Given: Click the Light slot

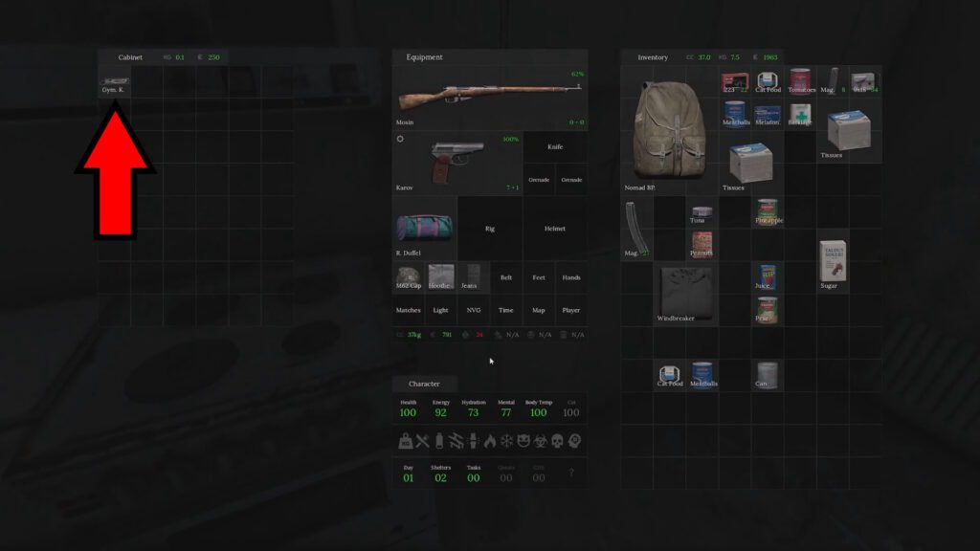Looking at the screenshot, I should tap(440, 310).
